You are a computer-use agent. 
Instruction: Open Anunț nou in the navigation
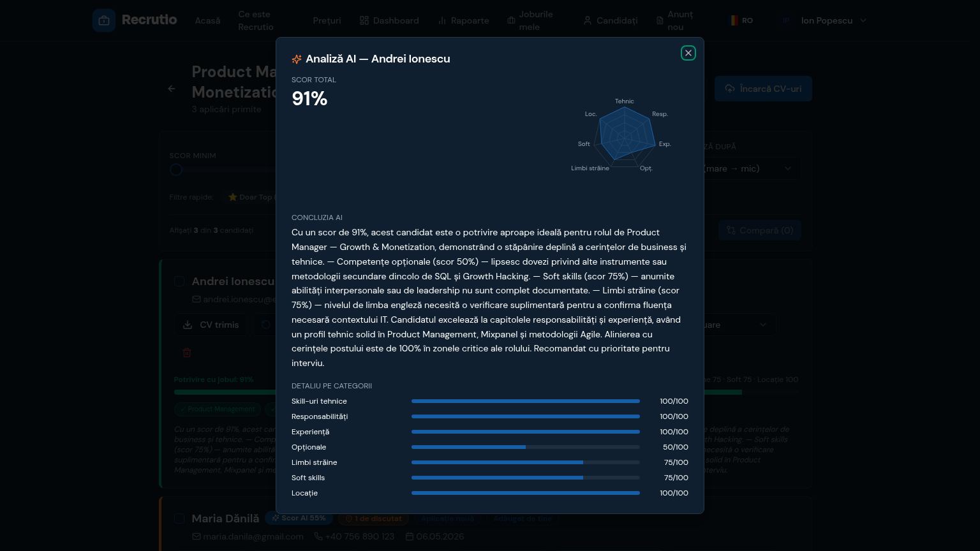click(676, 20)
